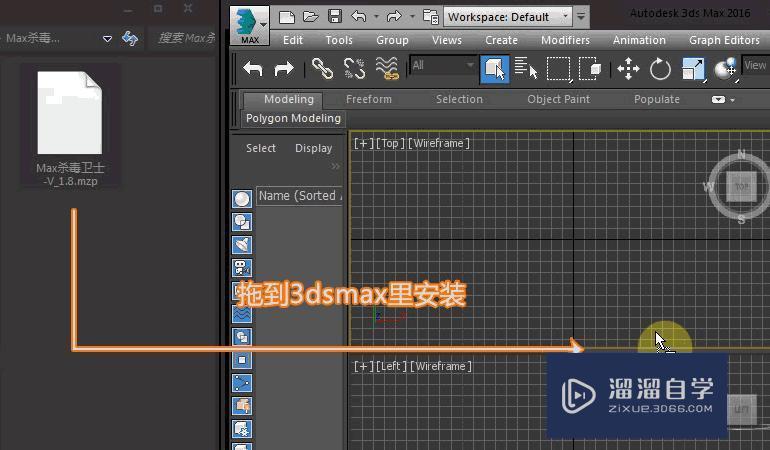Viewport: 770px width, 450px height.
Task: Toggle Display Object XRefs square filter
Action: 242,360
